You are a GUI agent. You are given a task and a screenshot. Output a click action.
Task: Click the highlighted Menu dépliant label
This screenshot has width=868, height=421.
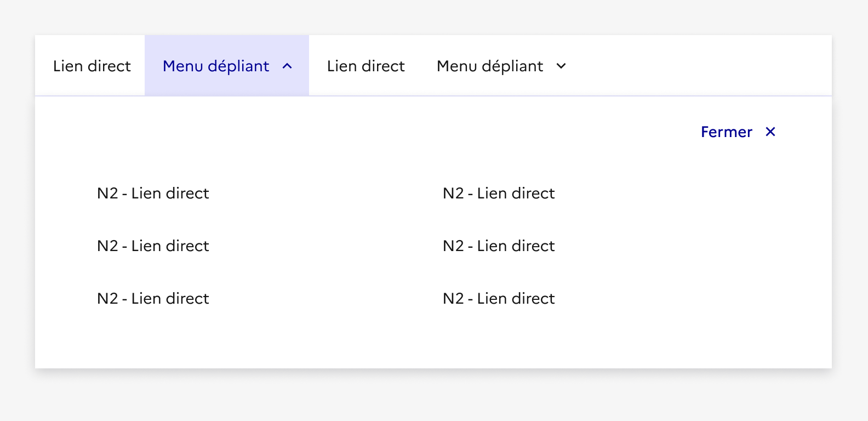pyautogui.click(x=216, y=66)
